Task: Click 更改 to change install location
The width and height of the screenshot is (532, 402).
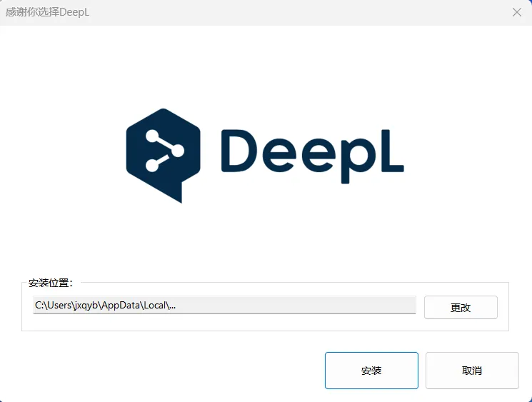Action: [461, 307]
